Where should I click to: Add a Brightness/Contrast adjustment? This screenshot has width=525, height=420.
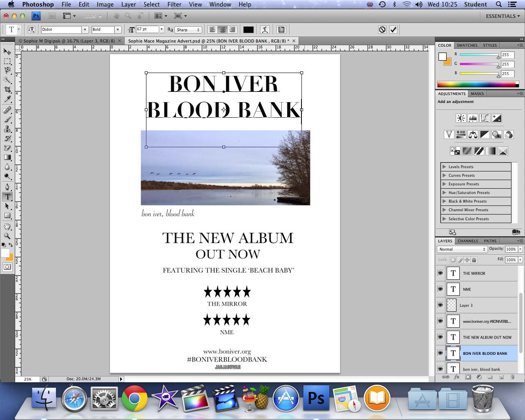tap(461, 118)
